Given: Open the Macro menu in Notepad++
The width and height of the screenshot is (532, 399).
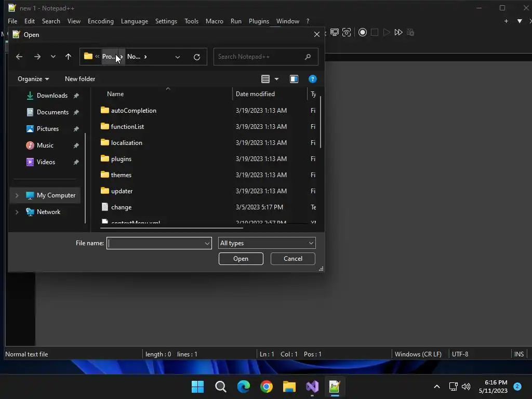Looking at the screenshot, I should click(215, 21).
